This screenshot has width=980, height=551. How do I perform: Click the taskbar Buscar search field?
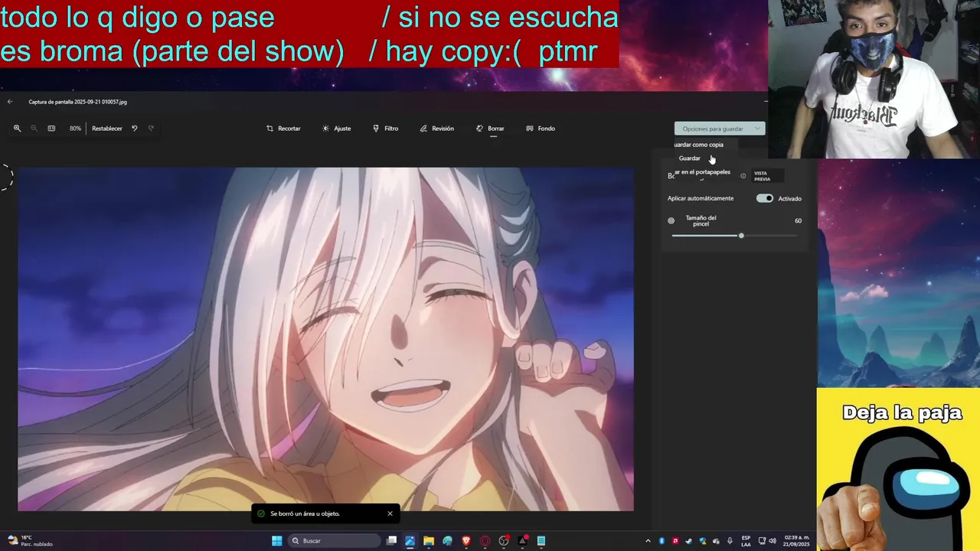click(333, 541)
